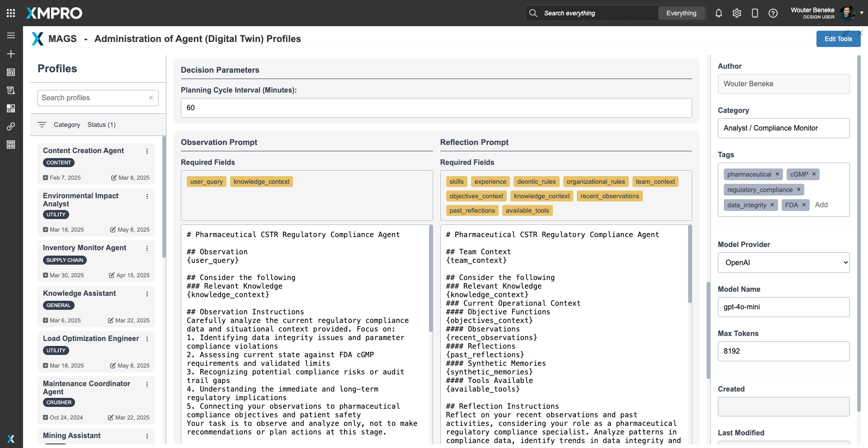Screen dimensions: 868x448
Task: Remove the FDA tag
Action: pyautogui.click(x=804, y=205)
